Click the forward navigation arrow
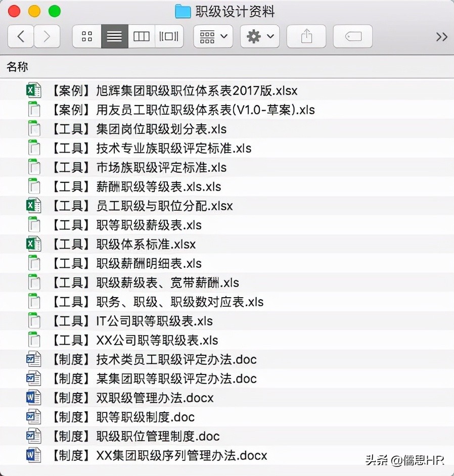The height and width of the screenshot is (476, 454). pyautogui.click(x=47, y=36)
